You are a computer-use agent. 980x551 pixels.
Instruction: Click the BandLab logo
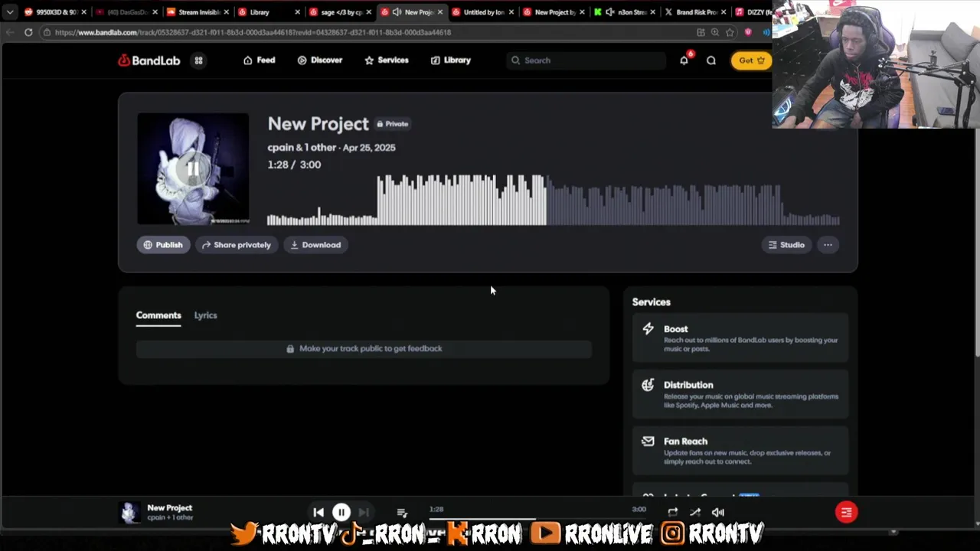tap(149, 60)
